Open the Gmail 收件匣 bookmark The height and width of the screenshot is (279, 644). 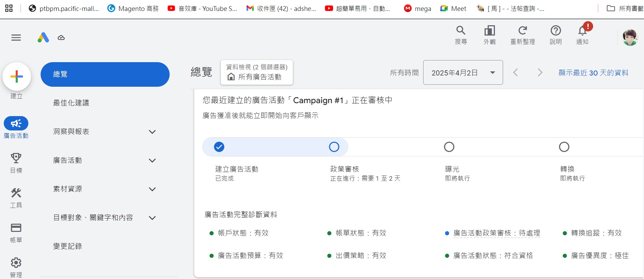[281, 9]
